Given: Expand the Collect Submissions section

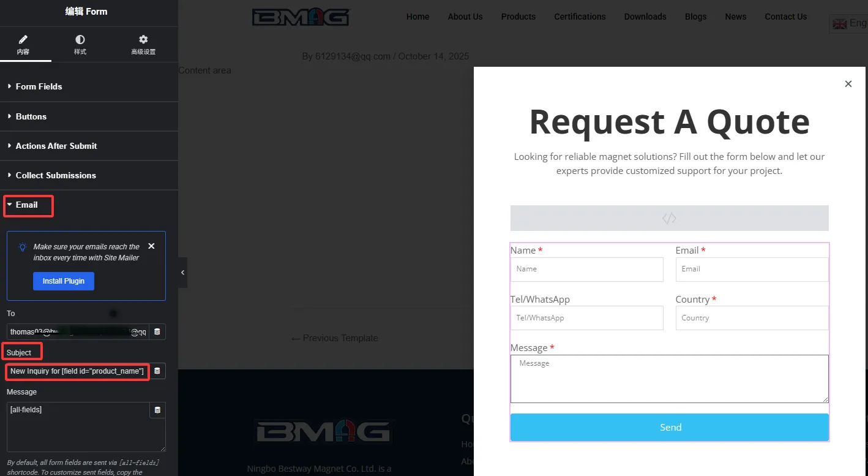Looking at the screenshot, I should 56,175.
